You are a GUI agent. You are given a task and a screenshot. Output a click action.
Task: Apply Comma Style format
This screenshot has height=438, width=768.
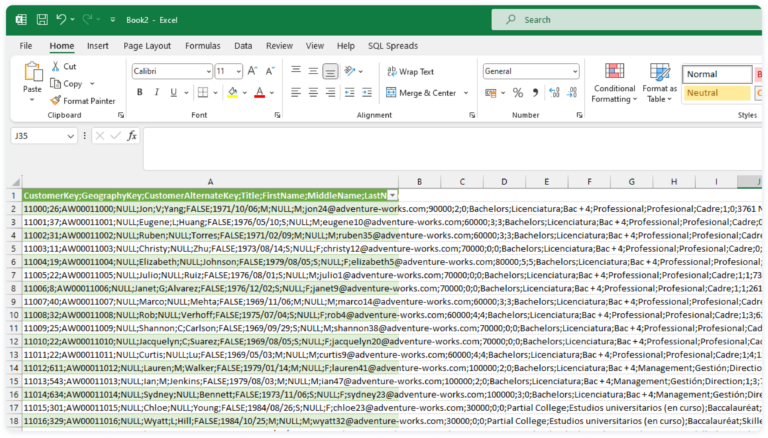click(x=535, y=93)
